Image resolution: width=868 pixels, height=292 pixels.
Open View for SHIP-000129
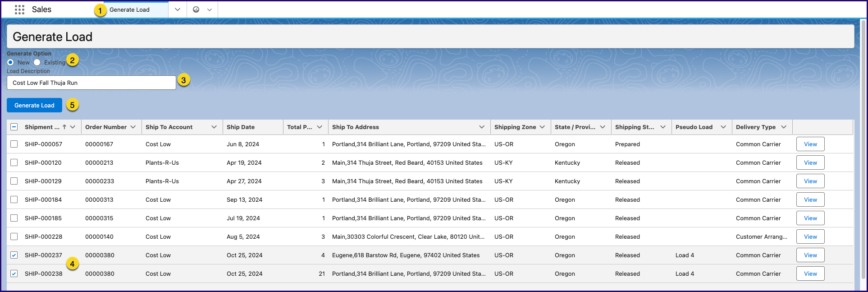pyautogui.click(x=810, y=181)
